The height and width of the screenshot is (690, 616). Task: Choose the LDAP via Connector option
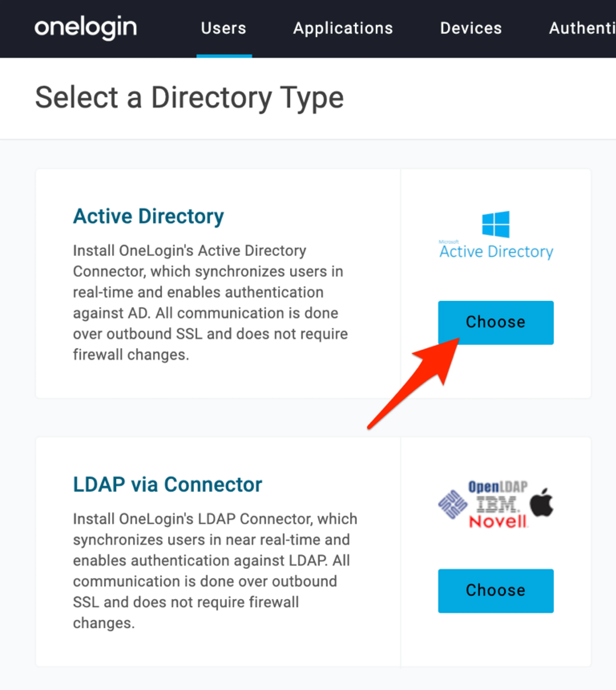[x=496, y=591]
